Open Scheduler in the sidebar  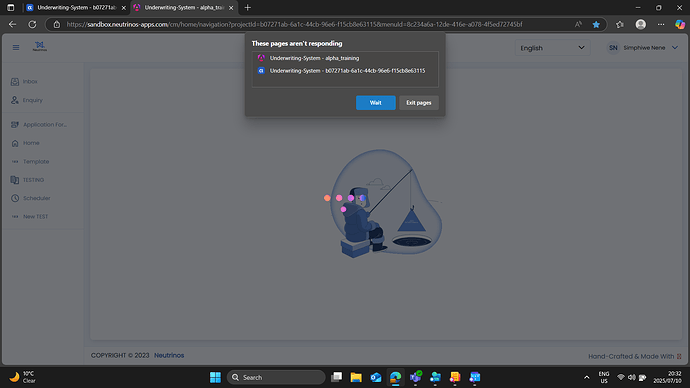(x=37, y=198)
